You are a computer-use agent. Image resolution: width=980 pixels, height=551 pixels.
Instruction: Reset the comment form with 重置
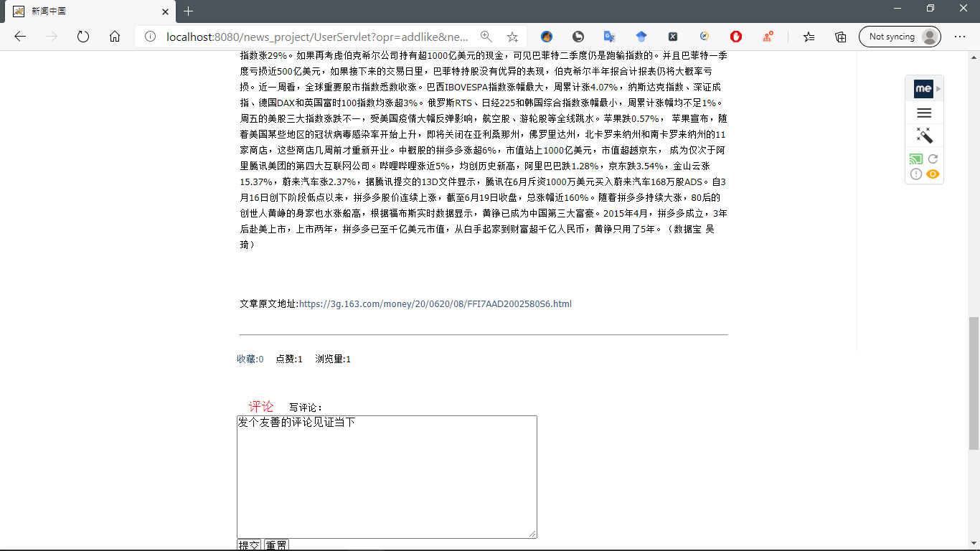click(276, 545)
